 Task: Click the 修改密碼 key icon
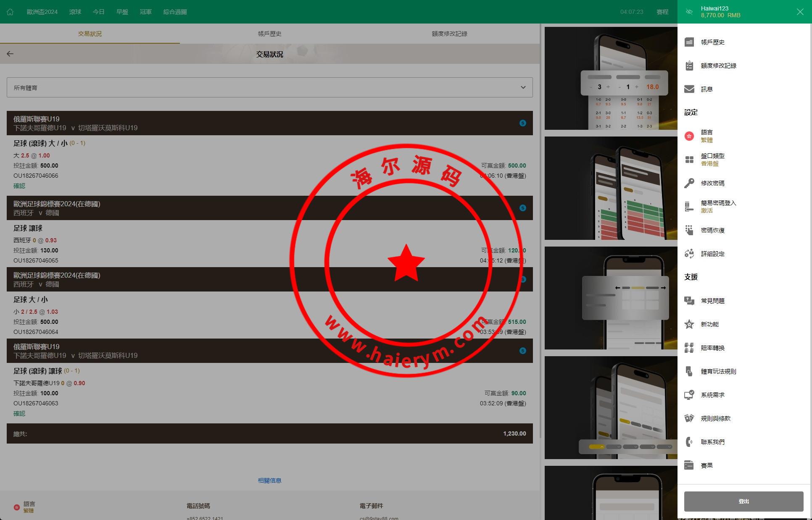tap(689, 183)
